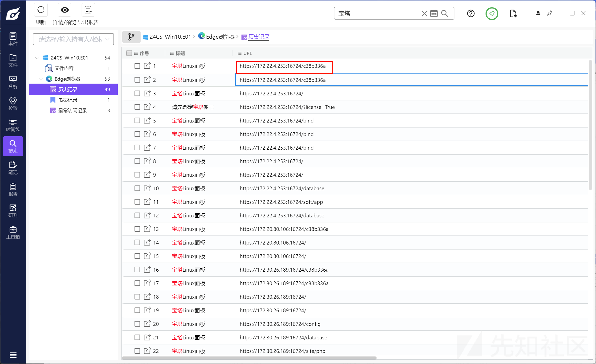Viewport: 596px width, 364px height.
Task: Open the calendar date filter in search box
Action: click(x=434, y=13)
